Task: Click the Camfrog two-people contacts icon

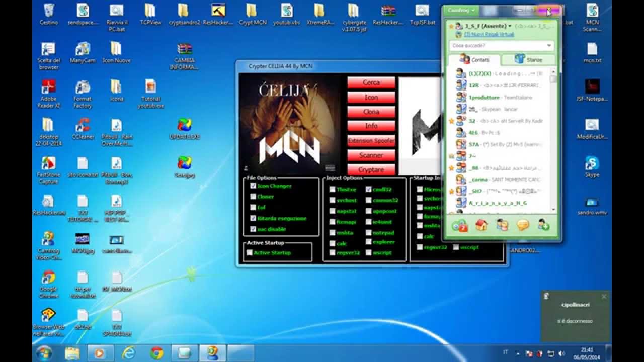Action: pos(502,225)
